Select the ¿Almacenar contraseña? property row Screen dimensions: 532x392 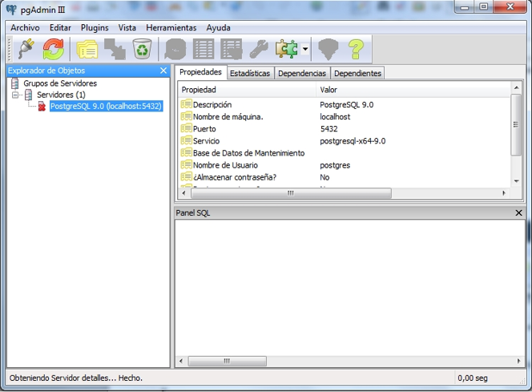tap(344, 177)
